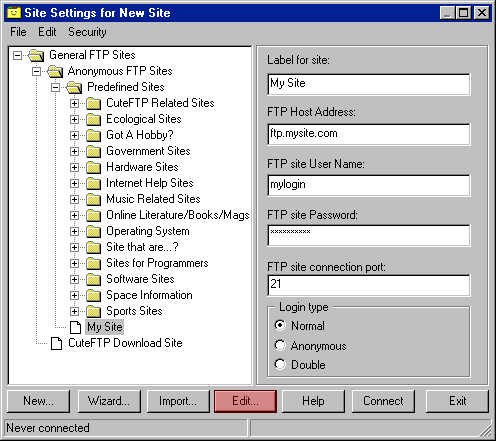Viewport: 496px width, 441px height.
Task: Click the General FTP Sites folder icon
Action: [x=36, y=55]
